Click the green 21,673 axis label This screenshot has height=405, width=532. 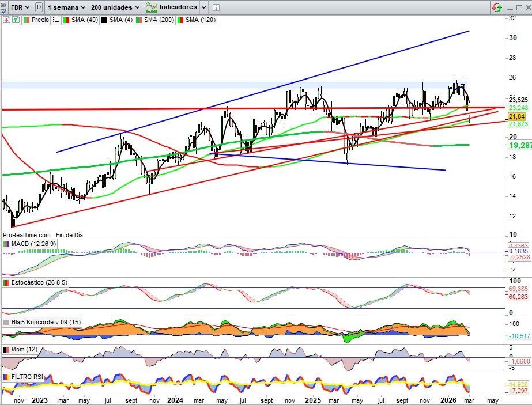[x=518, y=124]
